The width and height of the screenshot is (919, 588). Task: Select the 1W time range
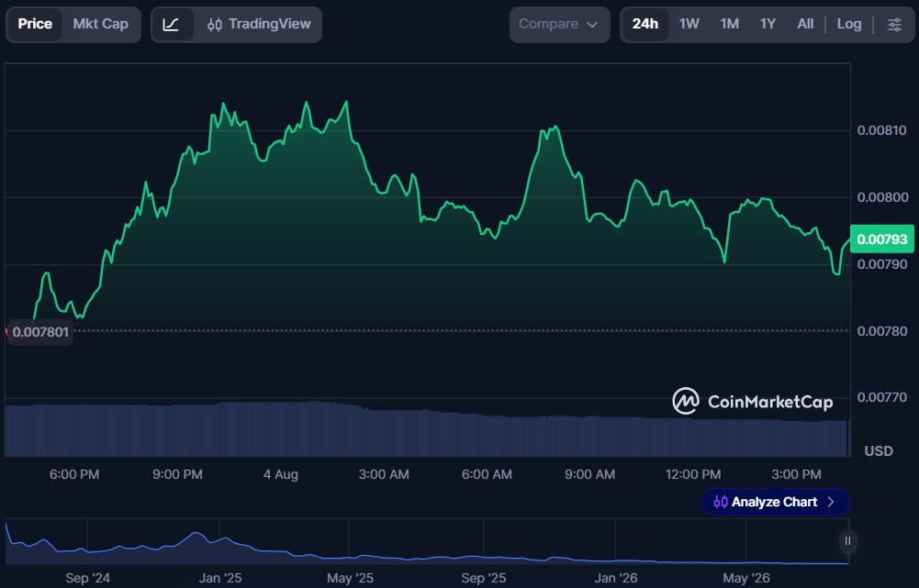689,24
